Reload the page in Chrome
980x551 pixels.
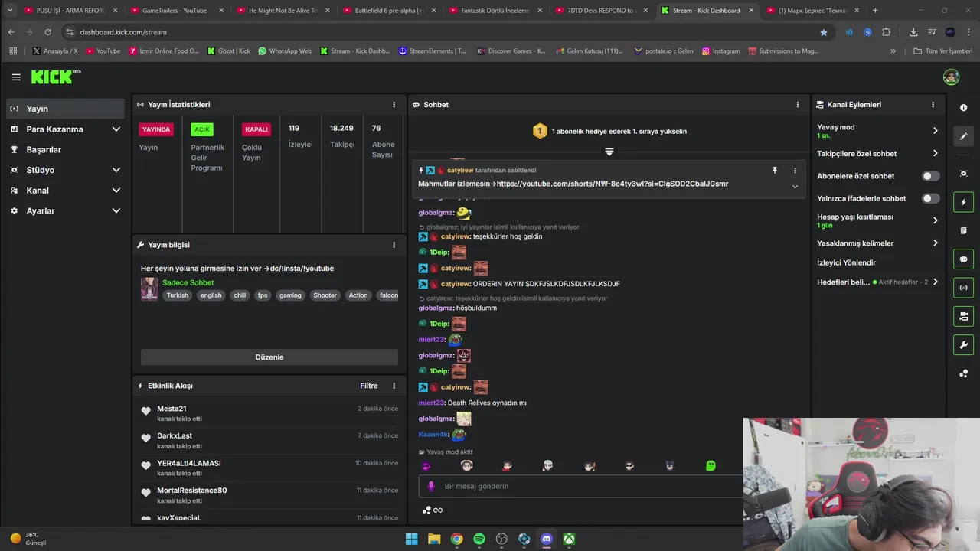(x=47, y=32)
